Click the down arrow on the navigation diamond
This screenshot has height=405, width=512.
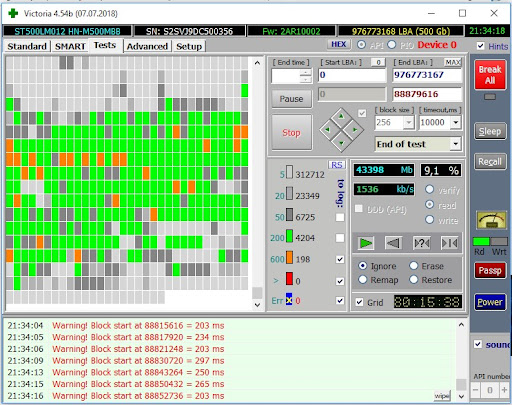coord(341,143)
